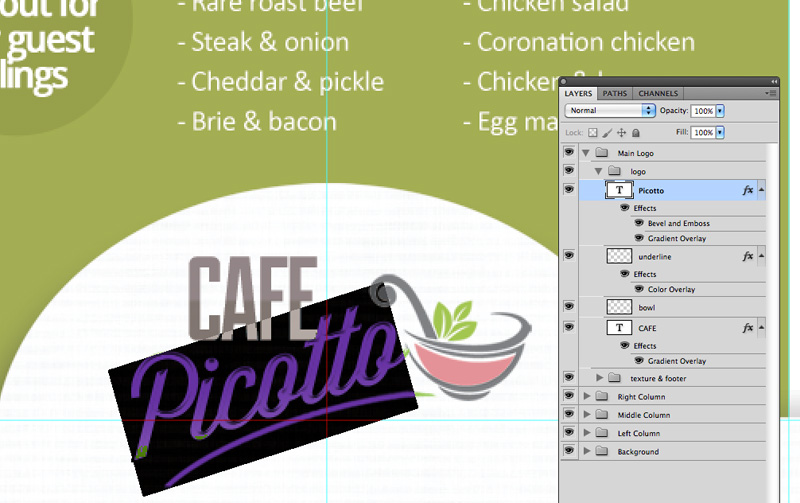Select the 'bowl' layer name
800x503 pixels.
point(646,308)
